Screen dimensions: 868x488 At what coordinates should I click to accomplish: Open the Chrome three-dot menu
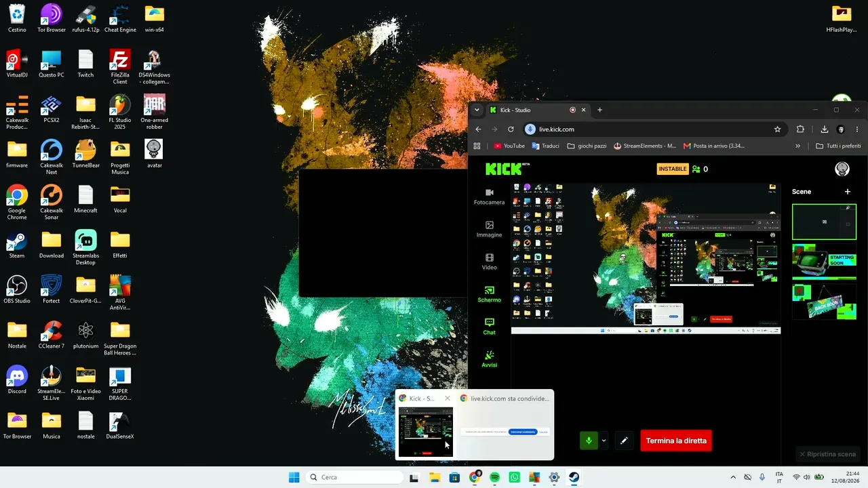point(857,129)
